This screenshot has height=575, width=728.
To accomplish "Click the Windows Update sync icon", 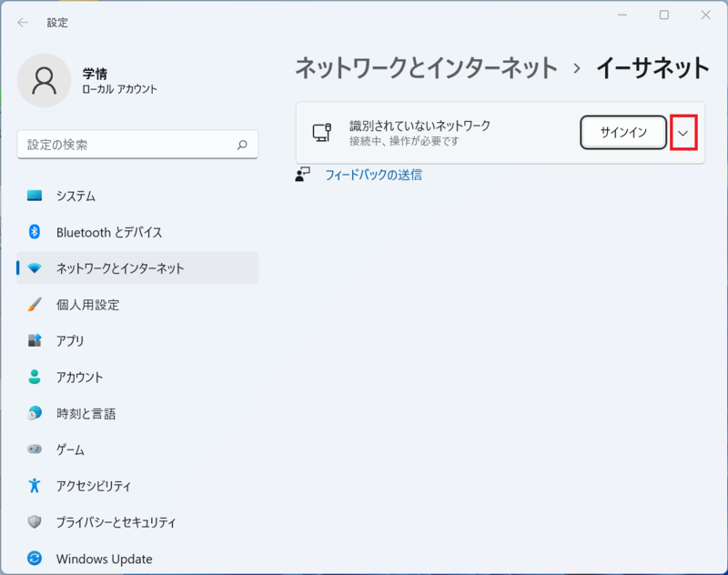I will point(35,559).
